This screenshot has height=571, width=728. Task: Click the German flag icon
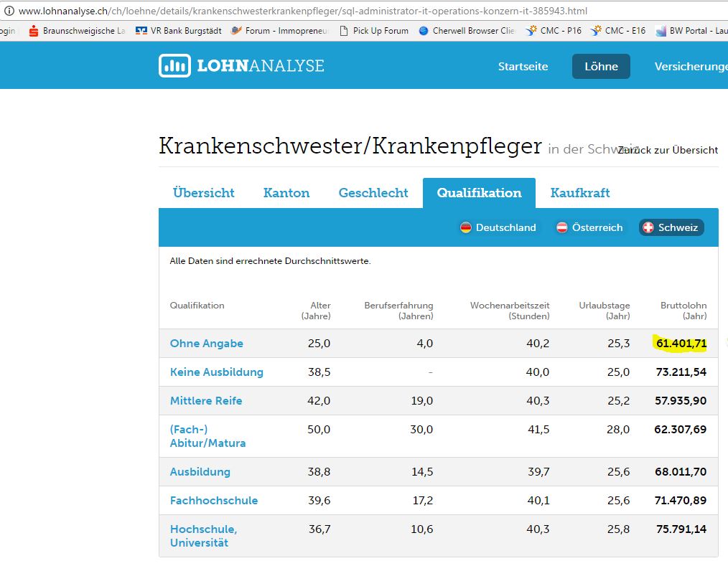pyautogui.click(x=466, y=227)
